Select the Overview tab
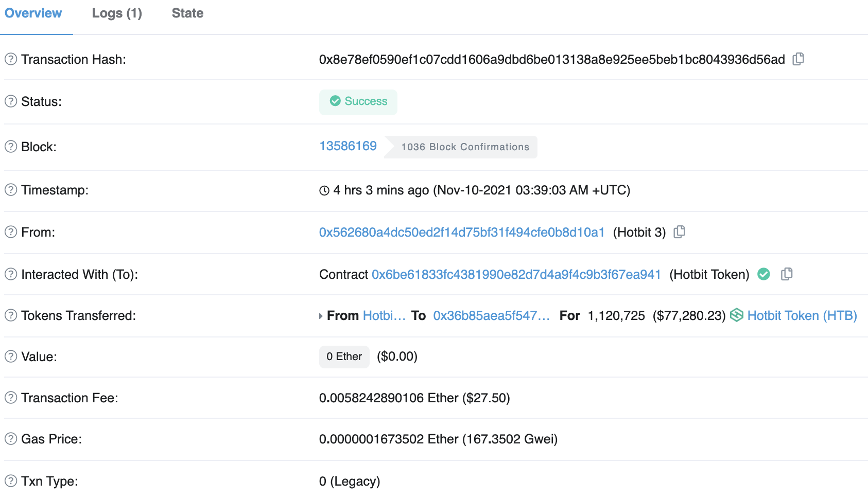Image resolution: width=868 pixels, height=499 pixels. 33,13
